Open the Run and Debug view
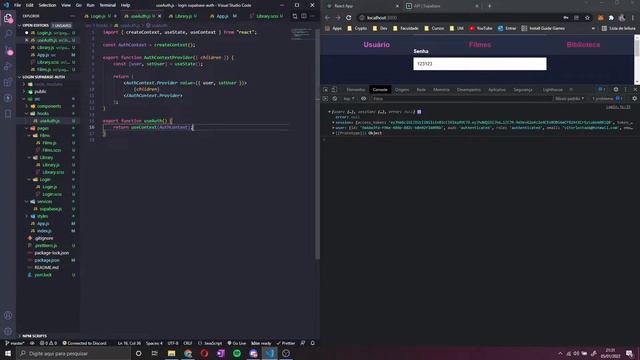This screenshot has height=360, width=640. [x=8, y=66]
